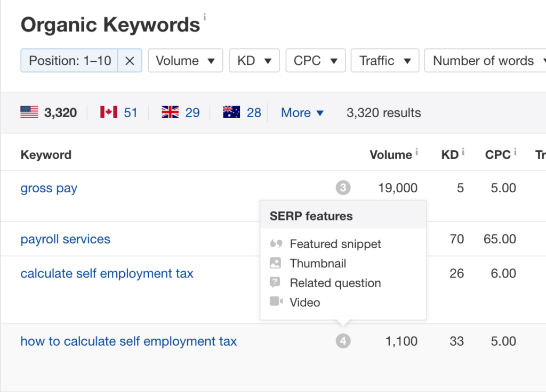This screenshot has width=546, height=392.
Task: Click the CPC column info icon
Action: 515,152
